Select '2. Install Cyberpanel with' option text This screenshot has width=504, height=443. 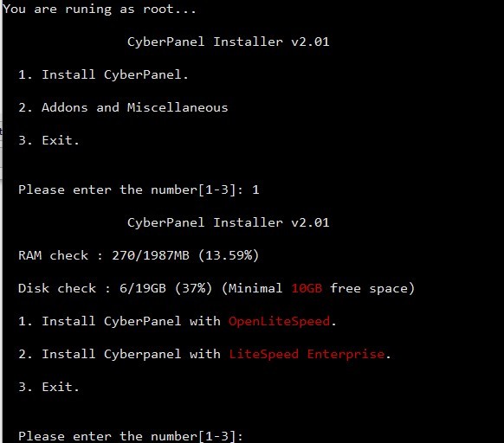120,354
